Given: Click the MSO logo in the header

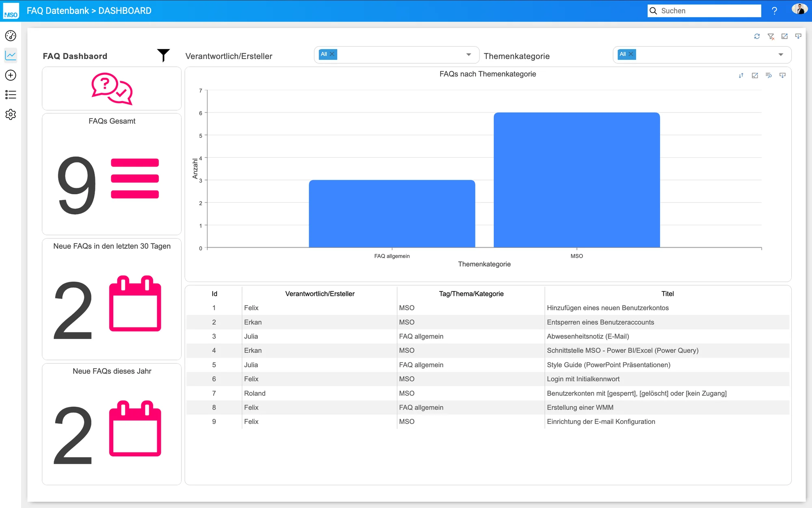Looking at the screenshot, I should (11, 11).
